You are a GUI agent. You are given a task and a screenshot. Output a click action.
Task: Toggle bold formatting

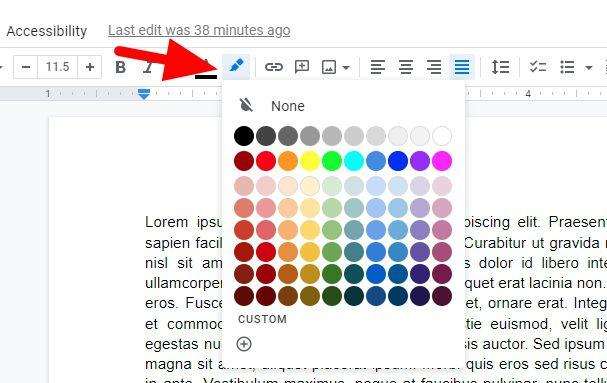[x=120, y=67]
